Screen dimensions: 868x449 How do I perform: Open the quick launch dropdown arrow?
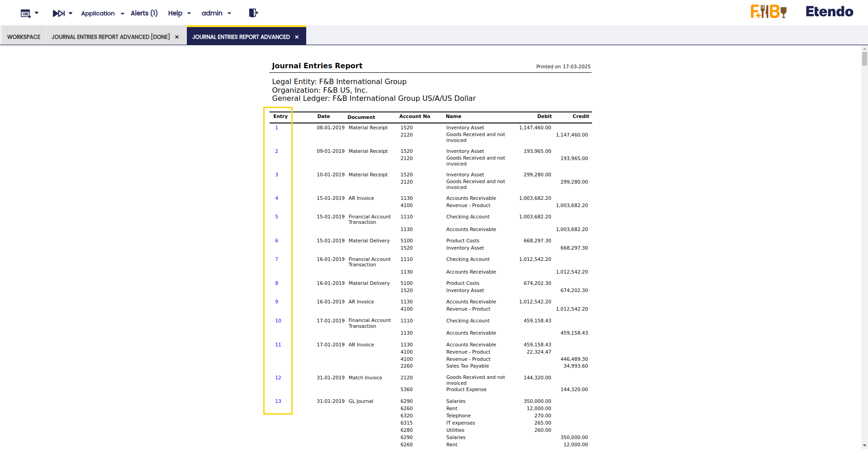tap(71, 14)
